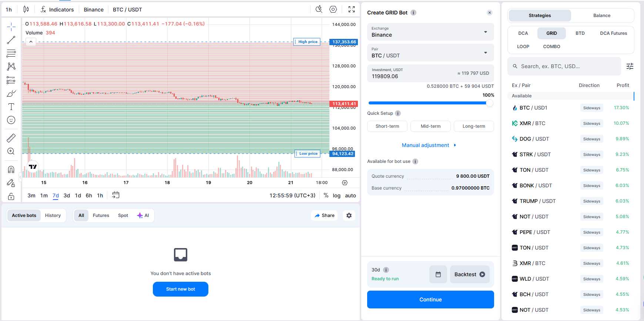Choose Short-term quick setup
The width and height of the screenshot is (644, 321).
[387, 126]
